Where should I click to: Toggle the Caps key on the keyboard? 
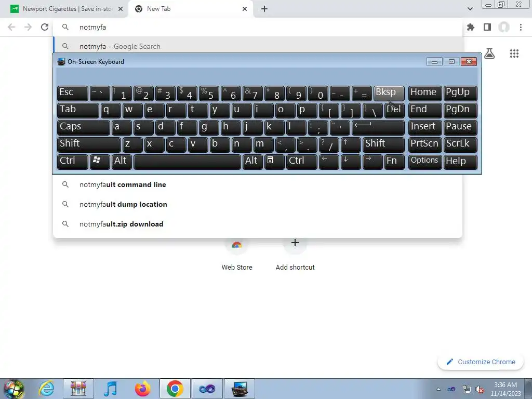[x=84, y=127]
